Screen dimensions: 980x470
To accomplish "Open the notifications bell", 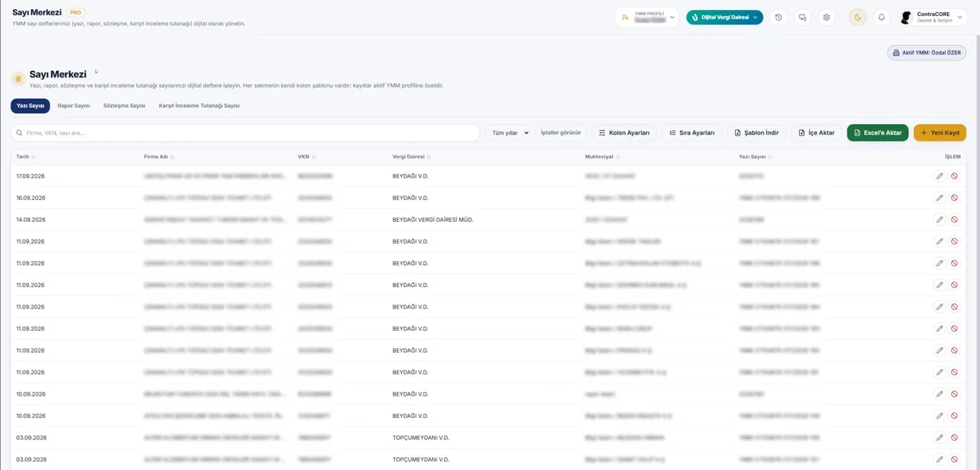I will [x=882, y=17].
